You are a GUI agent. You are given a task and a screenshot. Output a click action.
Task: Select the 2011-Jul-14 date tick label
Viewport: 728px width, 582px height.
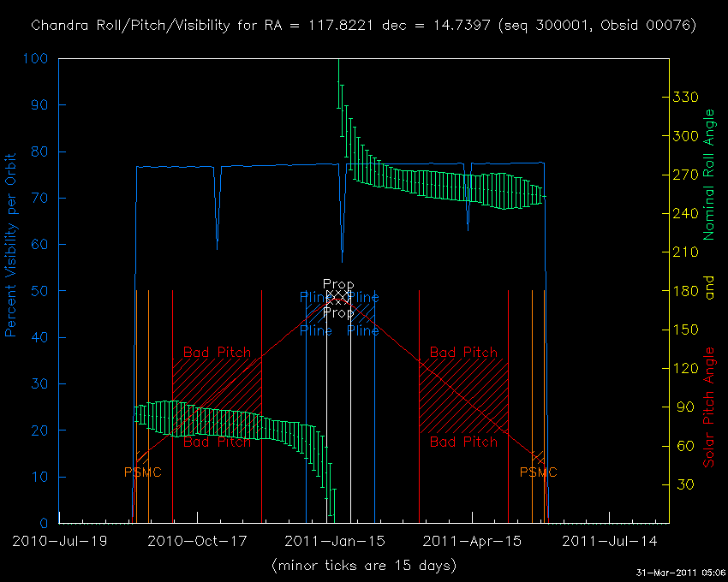(610, 541)
